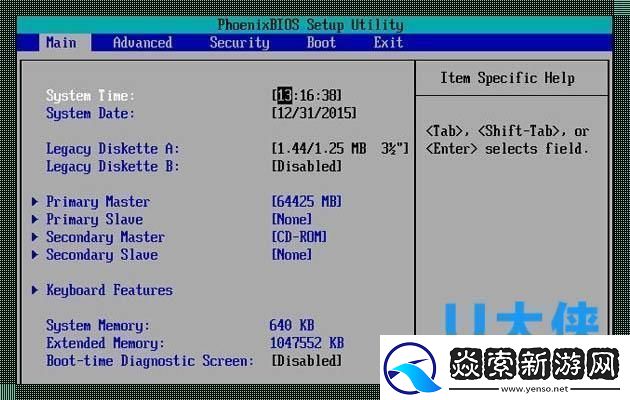Click the highlighted hour field in System Time
Image resolution: width=630 pixels, height=400 pixels.
pyautogui.click(x=285, y=96)
